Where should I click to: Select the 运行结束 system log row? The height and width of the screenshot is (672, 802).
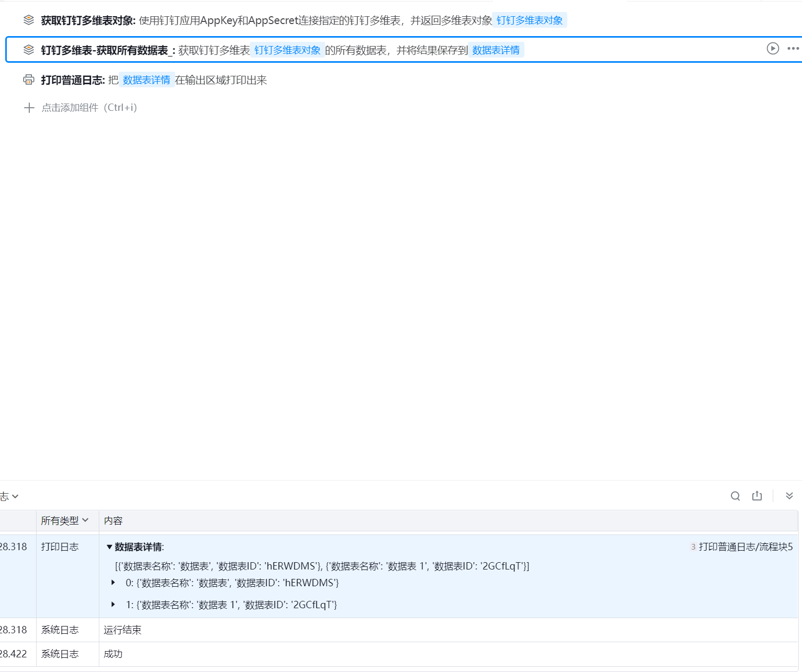(122, 630)
